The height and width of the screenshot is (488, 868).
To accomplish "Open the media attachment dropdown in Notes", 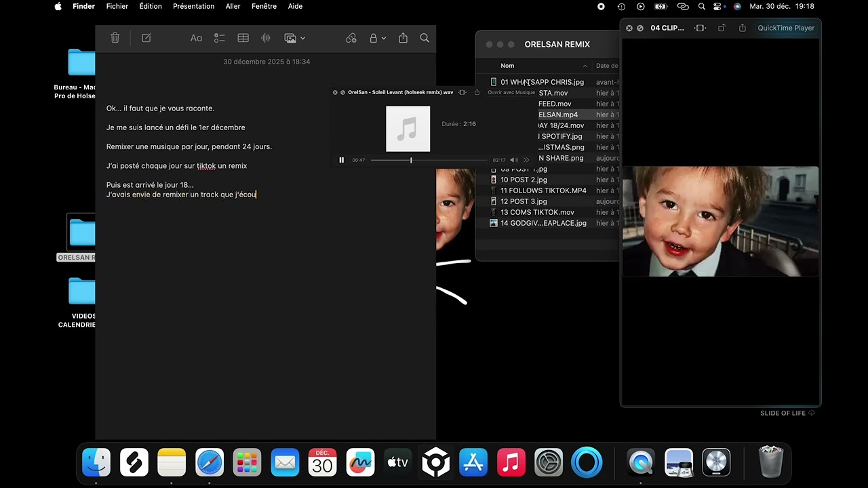I will click(x=295, y=38).
